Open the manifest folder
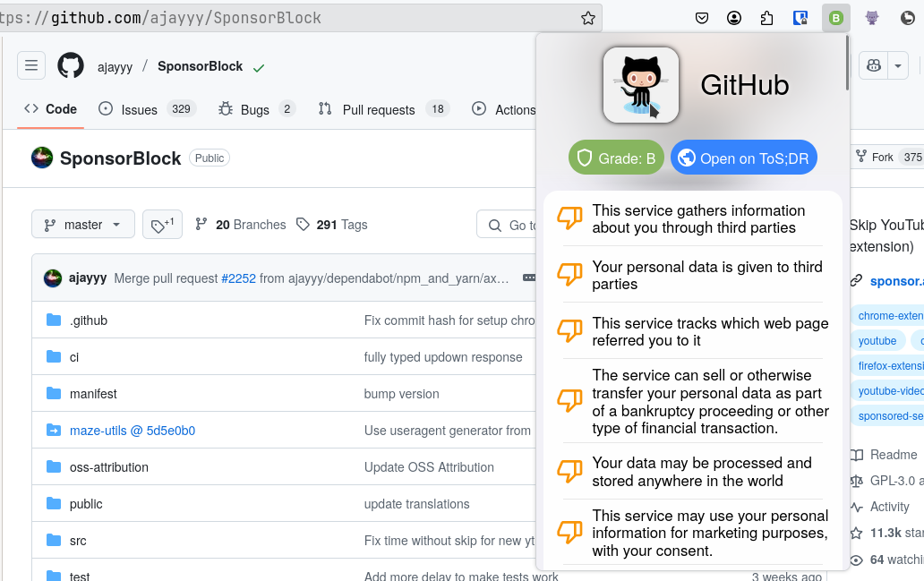 tap(93, 394)
